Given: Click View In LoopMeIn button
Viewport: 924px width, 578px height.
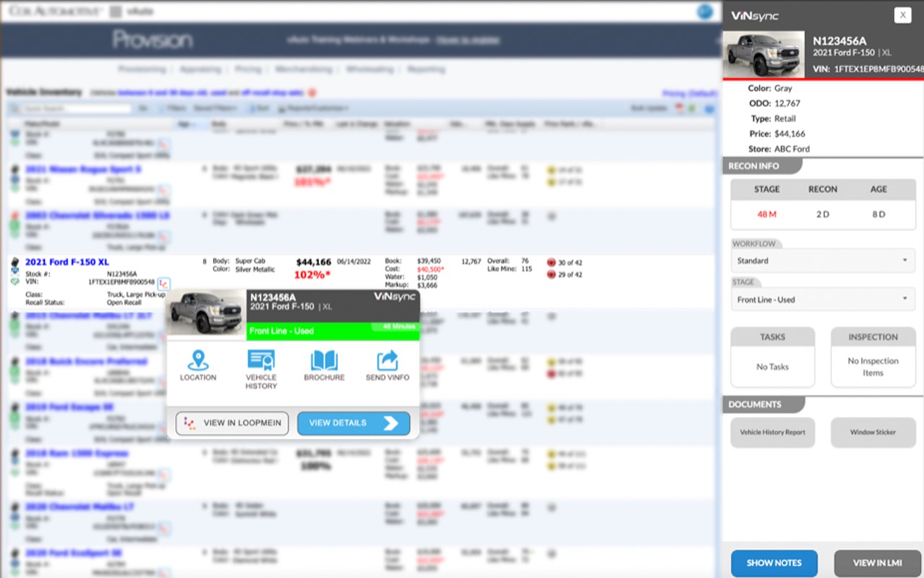Looking at the screenshot, I should pos(232,423).
